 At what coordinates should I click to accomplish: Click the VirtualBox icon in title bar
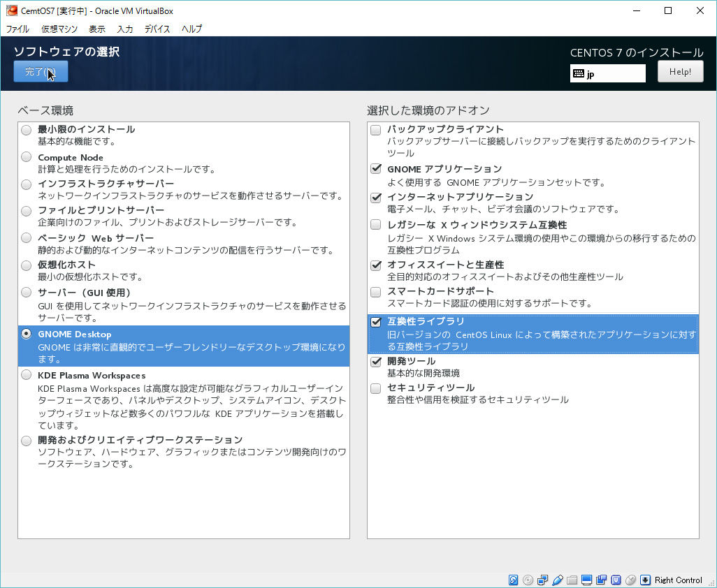[11, 10]
